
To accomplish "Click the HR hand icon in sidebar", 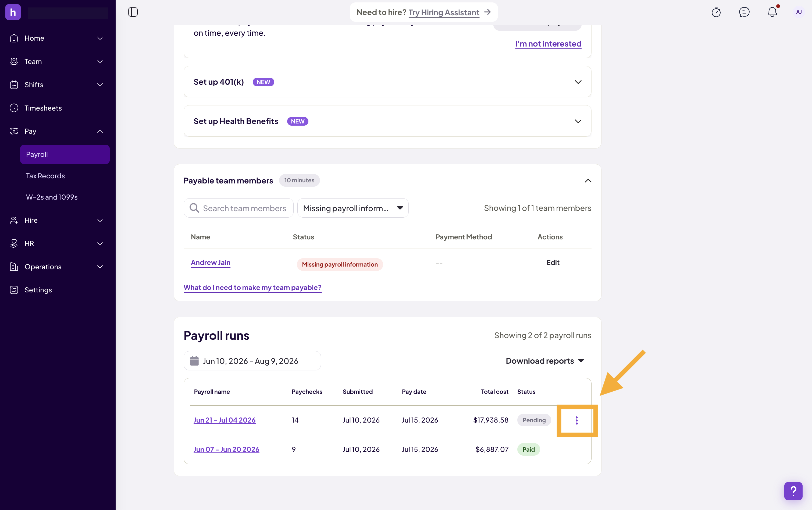I will (14, 243).
